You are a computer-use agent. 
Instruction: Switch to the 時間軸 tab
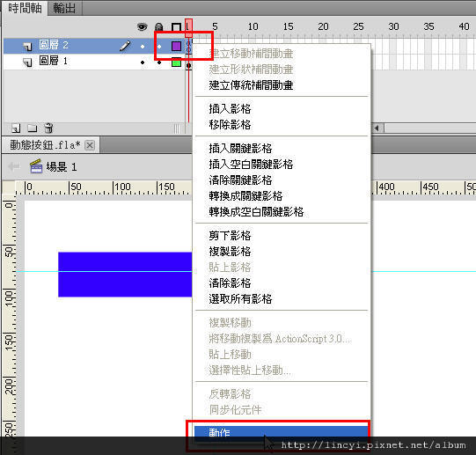pos(25,8)
